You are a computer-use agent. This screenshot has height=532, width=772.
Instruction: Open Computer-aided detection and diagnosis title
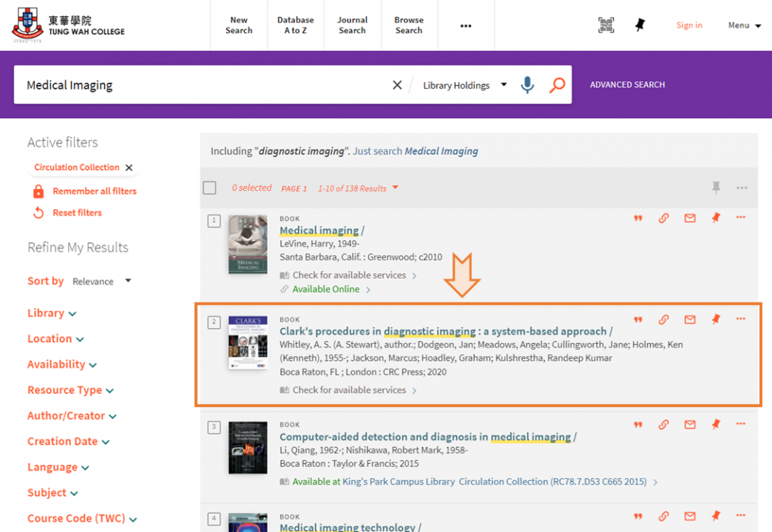point(428,437)
